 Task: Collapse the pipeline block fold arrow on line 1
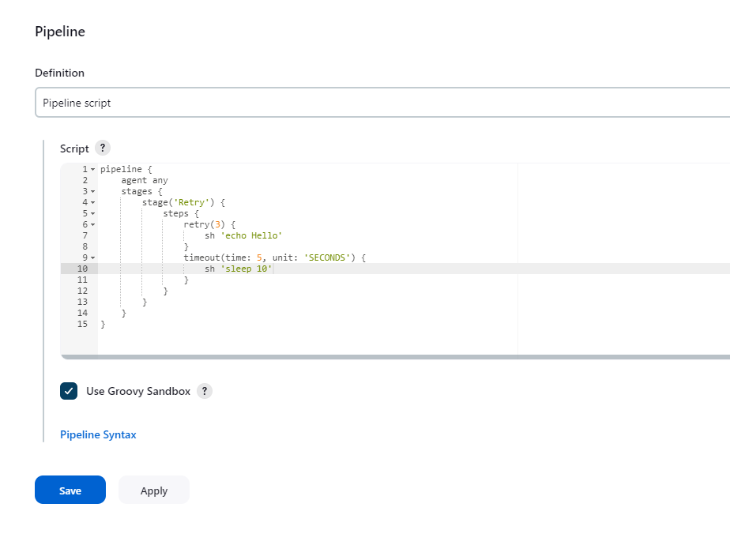[92, 170]
